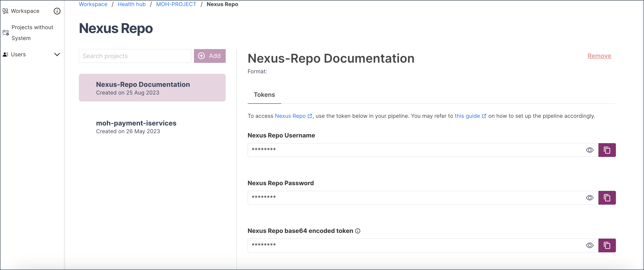
Task: Copy the Nexus Repo Username value
Action: 607,150
